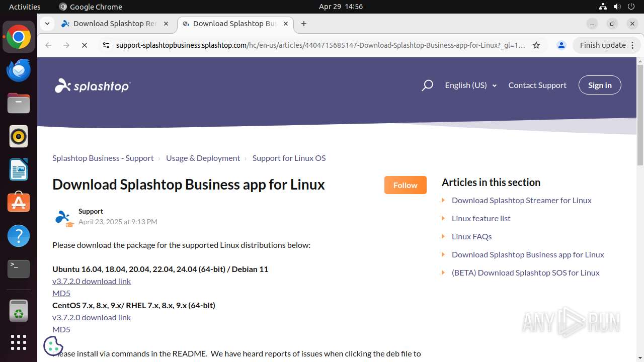Switch to Download Splashtop Remote tab
Image resolution: width=644 pixels, height=362 pixels.
pos(116,24)
